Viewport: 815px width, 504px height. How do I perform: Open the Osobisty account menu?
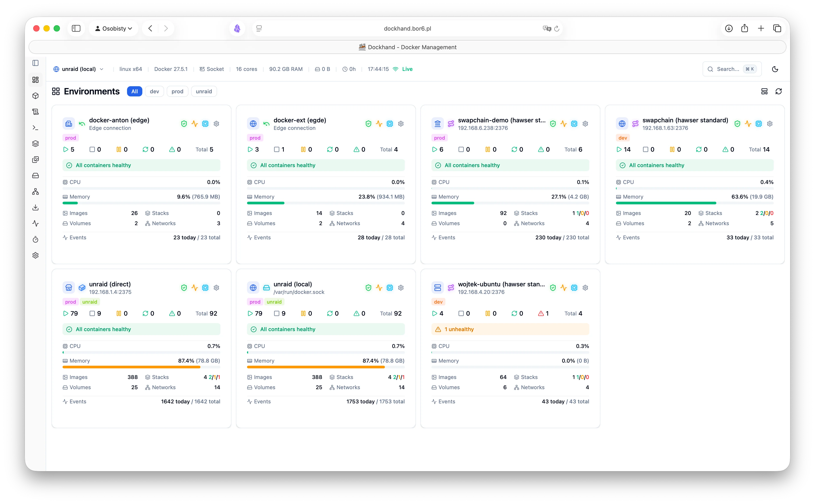point(113,28)
